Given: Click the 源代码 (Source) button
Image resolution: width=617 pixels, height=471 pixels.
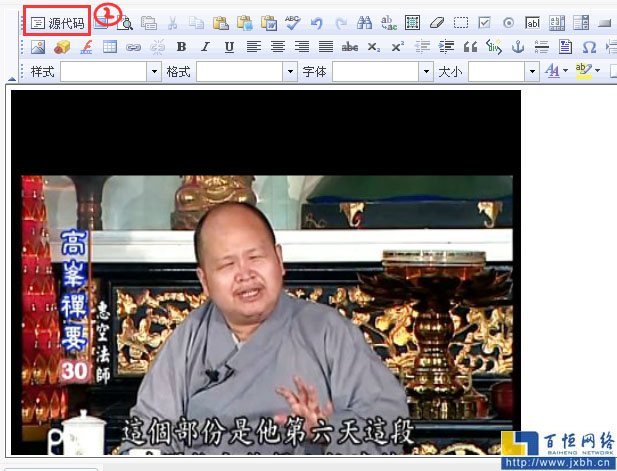Looking at the screenshot, I should point(58,22).
